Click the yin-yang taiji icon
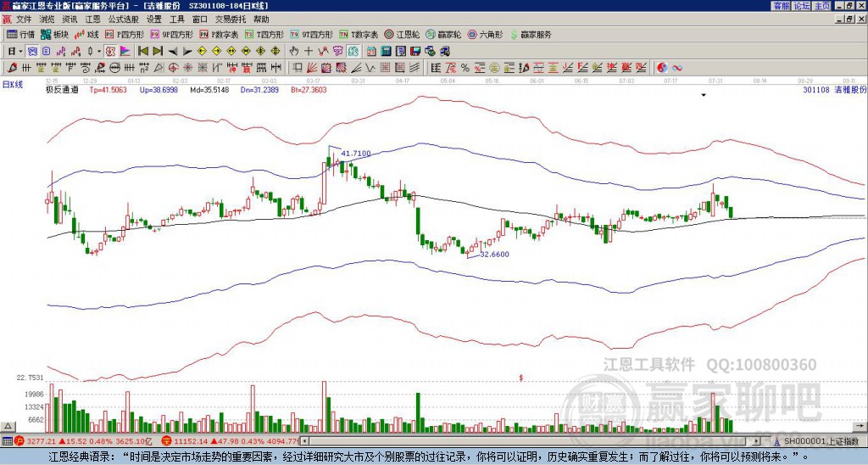Image resolution: width=868 pixels, height=465 pixels. [x=662, y=68]
